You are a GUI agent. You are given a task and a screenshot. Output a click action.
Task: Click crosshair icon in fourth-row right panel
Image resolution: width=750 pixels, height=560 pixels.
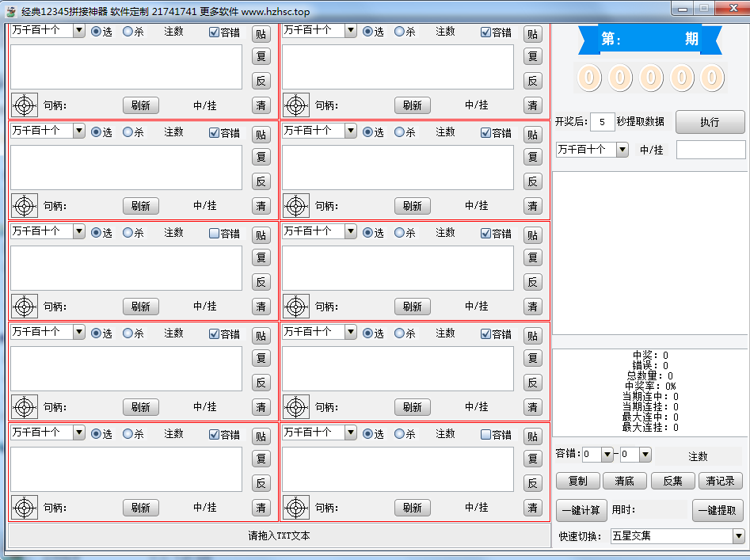point(296,407)
